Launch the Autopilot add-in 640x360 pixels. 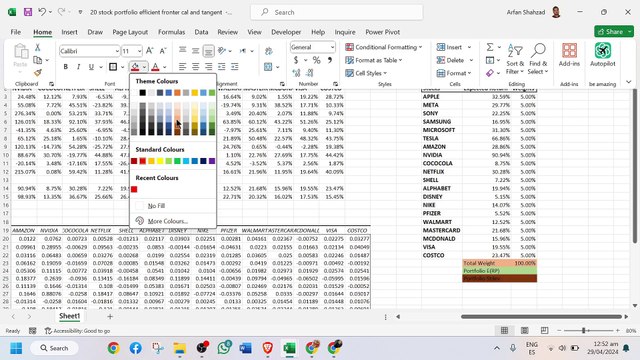tap(602, 55)
